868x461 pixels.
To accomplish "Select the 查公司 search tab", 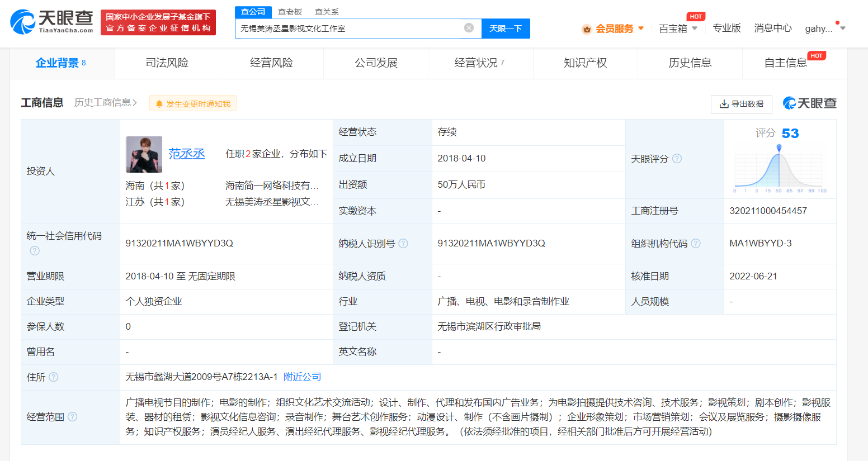I will (x=253, y=12).
